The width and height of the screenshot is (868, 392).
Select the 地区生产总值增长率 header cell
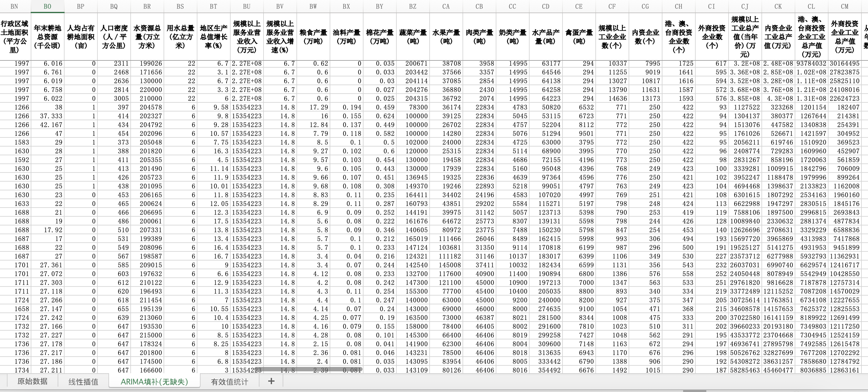click(x=213, y=37)
